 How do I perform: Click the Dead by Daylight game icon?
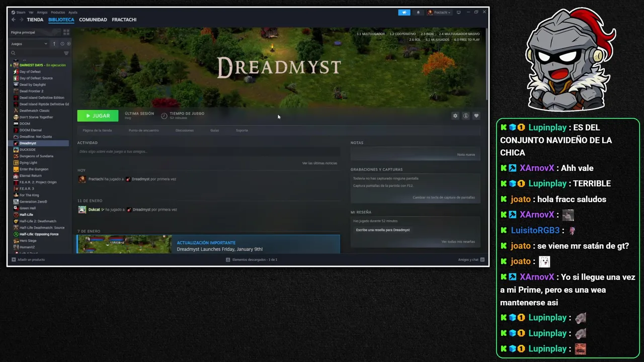16,84
